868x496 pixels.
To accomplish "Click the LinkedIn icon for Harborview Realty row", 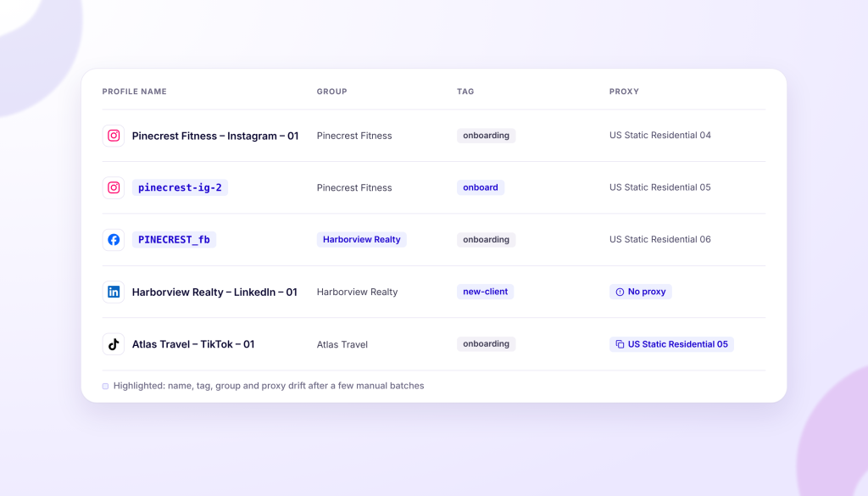I will (114, 292).
